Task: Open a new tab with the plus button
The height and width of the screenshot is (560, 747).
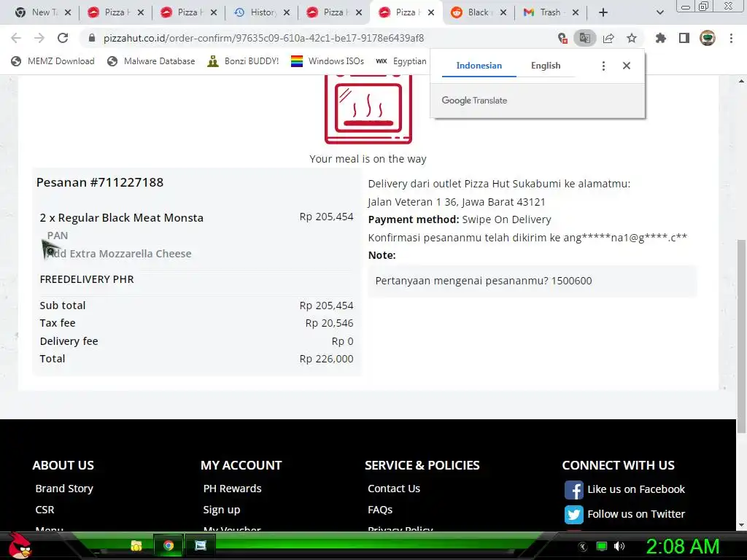Action: point(603,12)
